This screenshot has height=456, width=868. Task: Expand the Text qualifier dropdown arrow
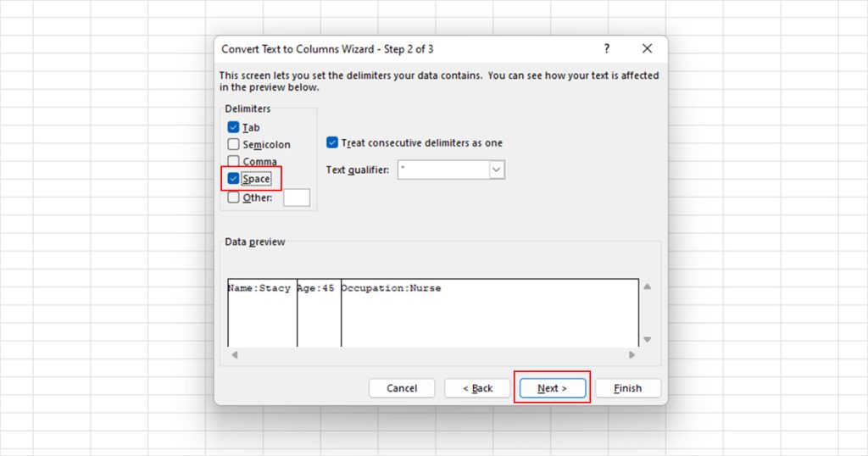tap(497, 170)
